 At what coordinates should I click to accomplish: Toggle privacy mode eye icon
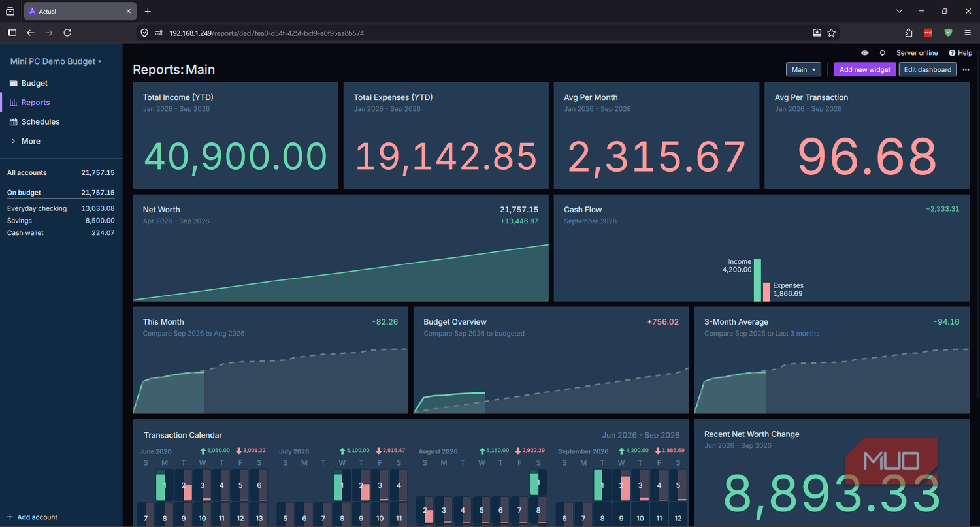point(865,53)
